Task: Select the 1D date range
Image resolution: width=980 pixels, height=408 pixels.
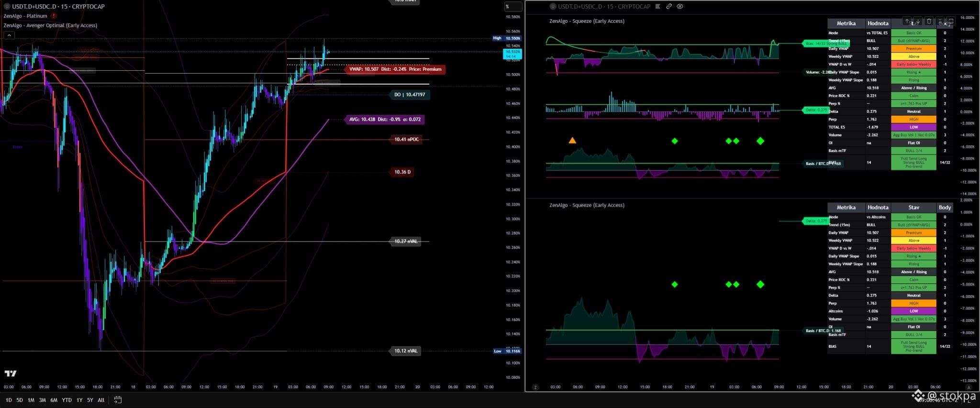Action: pyautogui.click(x=9, y=400)
